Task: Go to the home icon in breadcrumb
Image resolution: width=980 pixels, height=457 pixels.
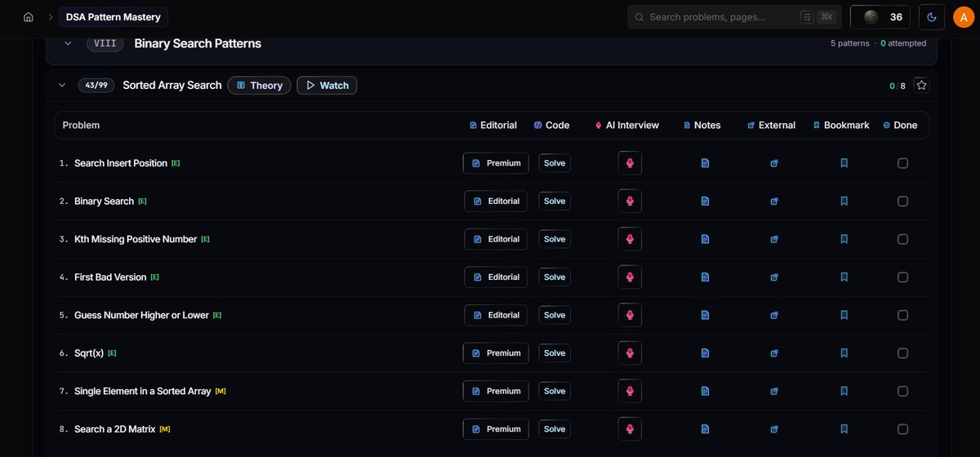Action: point(29,17)
